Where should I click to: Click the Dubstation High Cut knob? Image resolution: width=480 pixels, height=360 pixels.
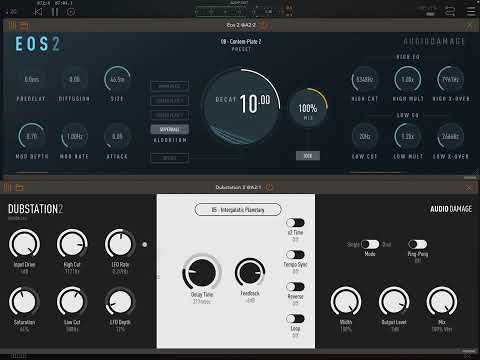click(x=72, y=244)
